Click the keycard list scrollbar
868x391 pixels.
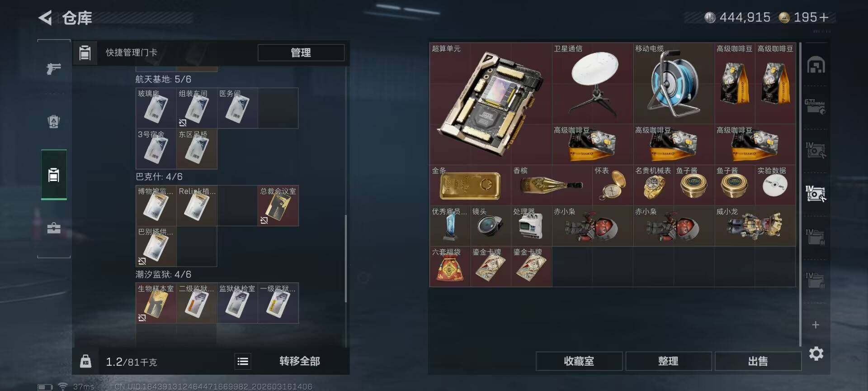[346, 258]
